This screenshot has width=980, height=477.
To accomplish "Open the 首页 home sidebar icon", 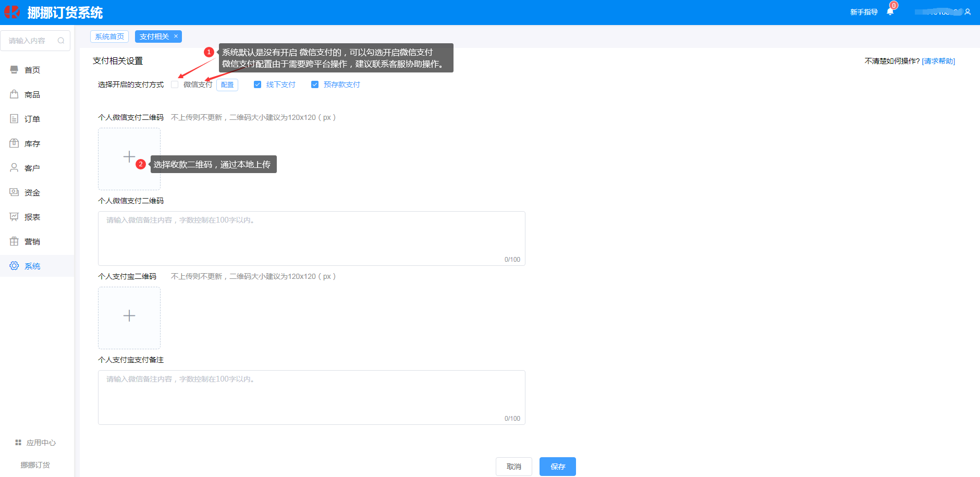I will point(14,70).
